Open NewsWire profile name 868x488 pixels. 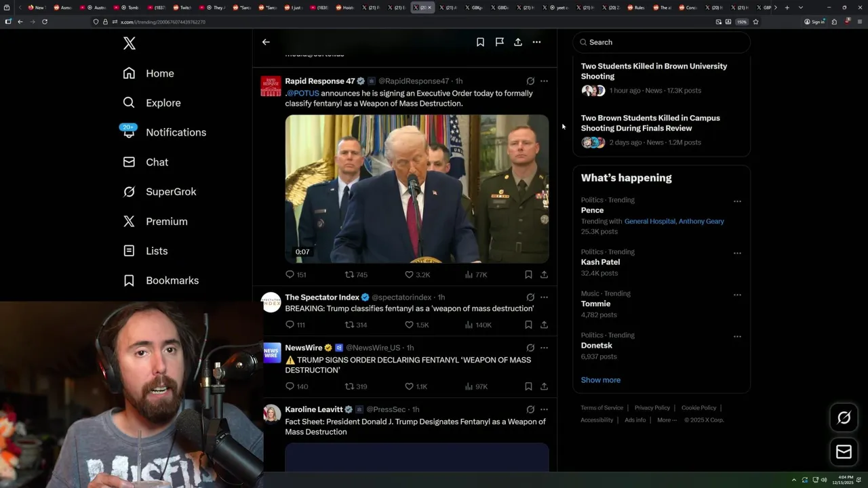pos(304,348)
